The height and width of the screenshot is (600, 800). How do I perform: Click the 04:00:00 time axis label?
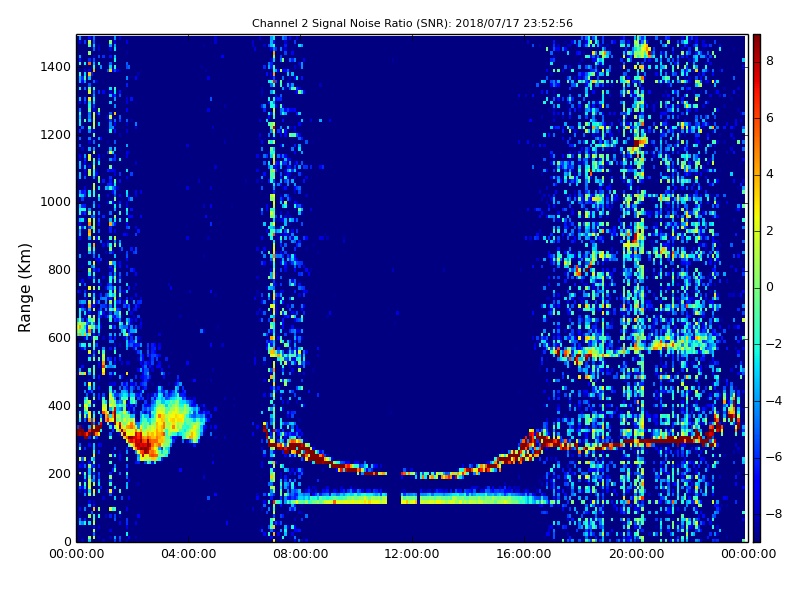click(189, 554)
